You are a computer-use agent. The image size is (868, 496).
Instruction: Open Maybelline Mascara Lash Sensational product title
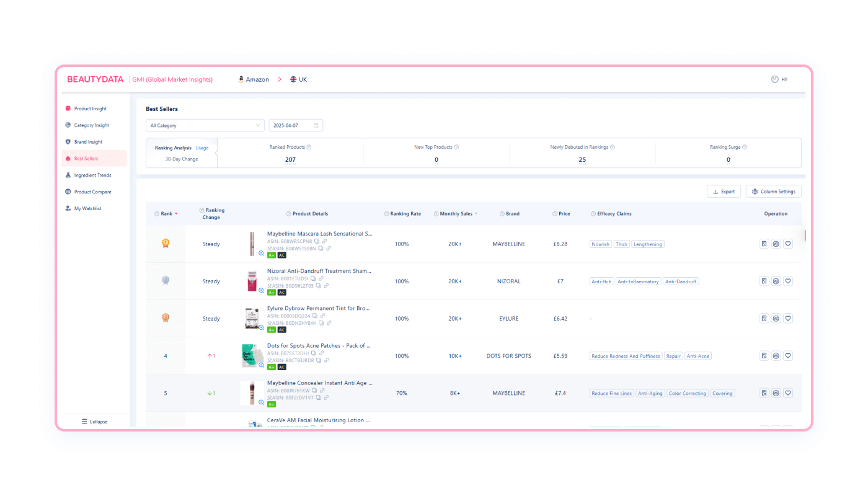[x=320, y=234]
